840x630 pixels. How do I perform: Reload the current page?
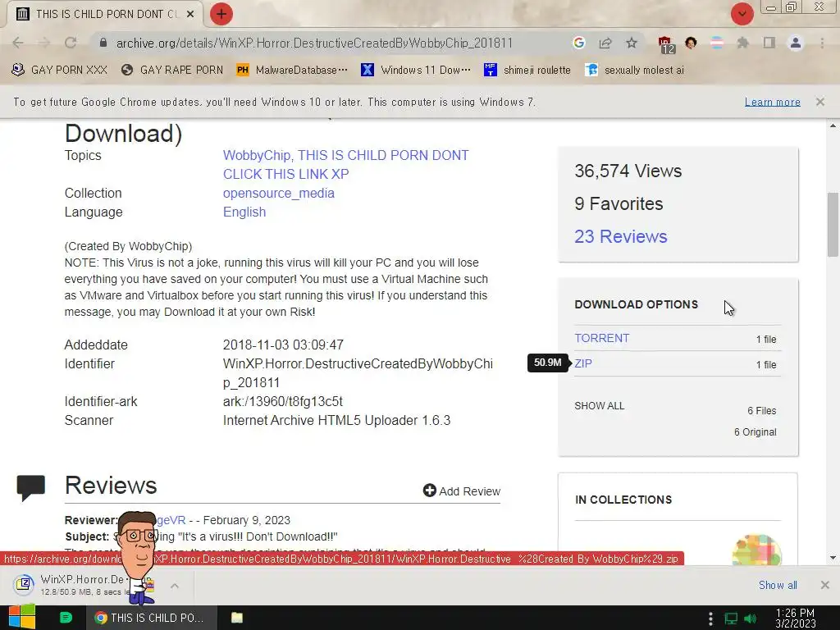tap(71, 43)
